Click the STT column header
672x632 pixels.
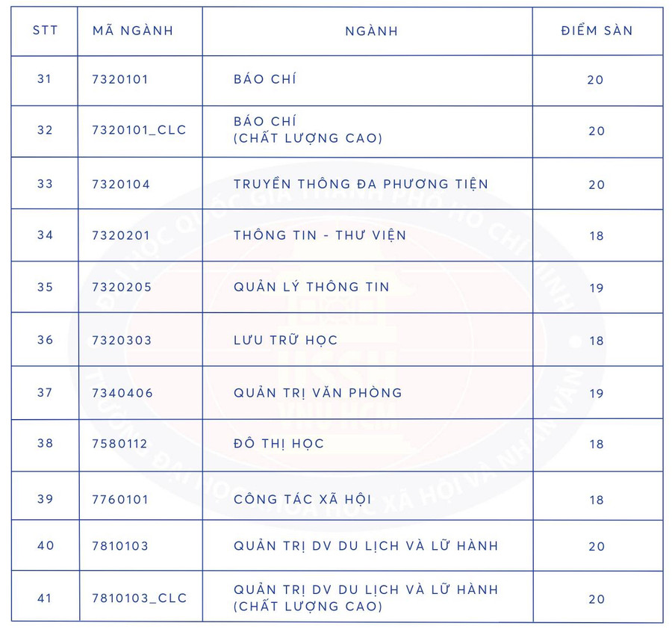coord(45,31)
